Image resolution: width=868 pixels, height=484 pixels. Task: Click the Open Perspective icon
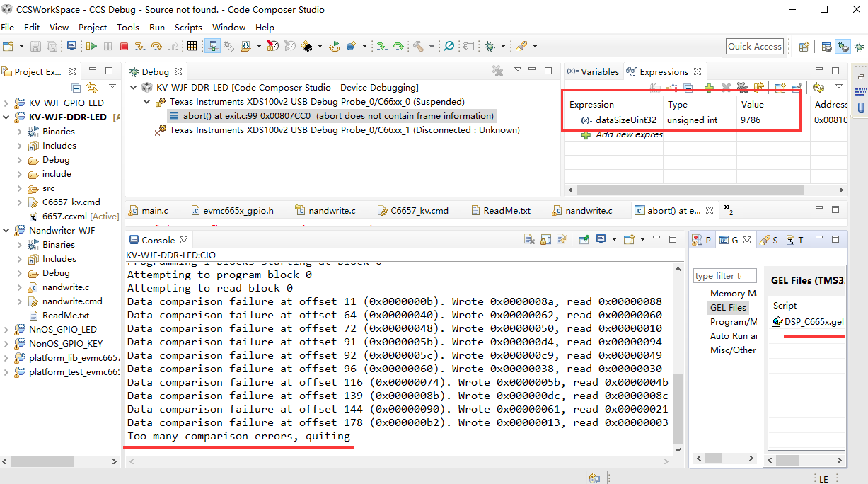click(804, 47)
